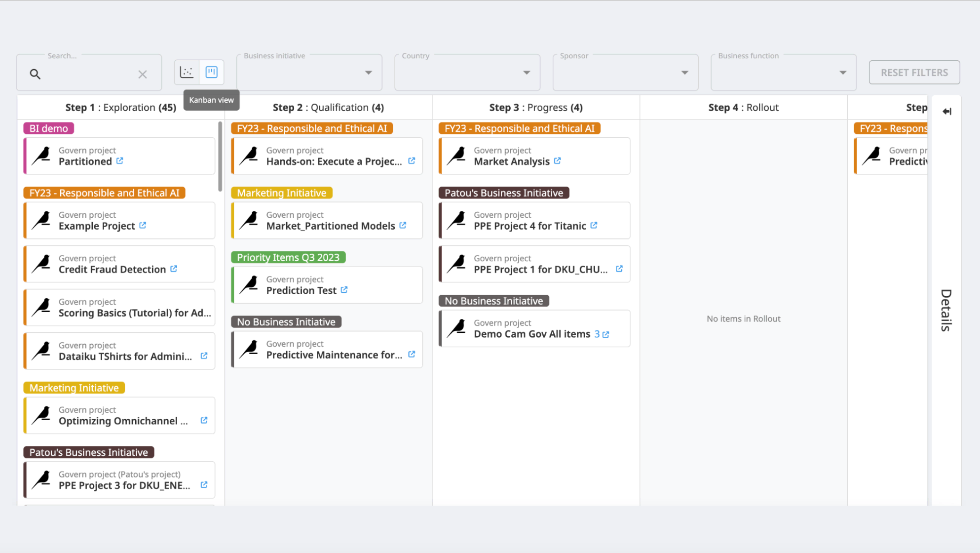Open the Dataiku TShirts for Admini... card title
Image resolution: width=980 pixels, height=553 pixels.
click(125, 356)
